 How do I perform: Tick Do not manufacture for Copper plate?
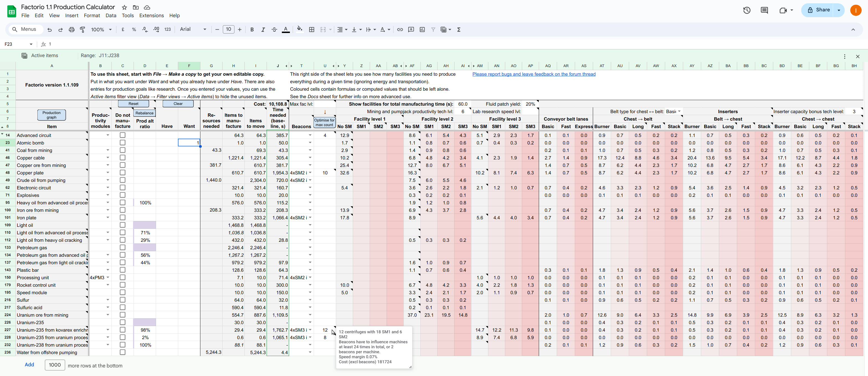(x=123, y=173)
